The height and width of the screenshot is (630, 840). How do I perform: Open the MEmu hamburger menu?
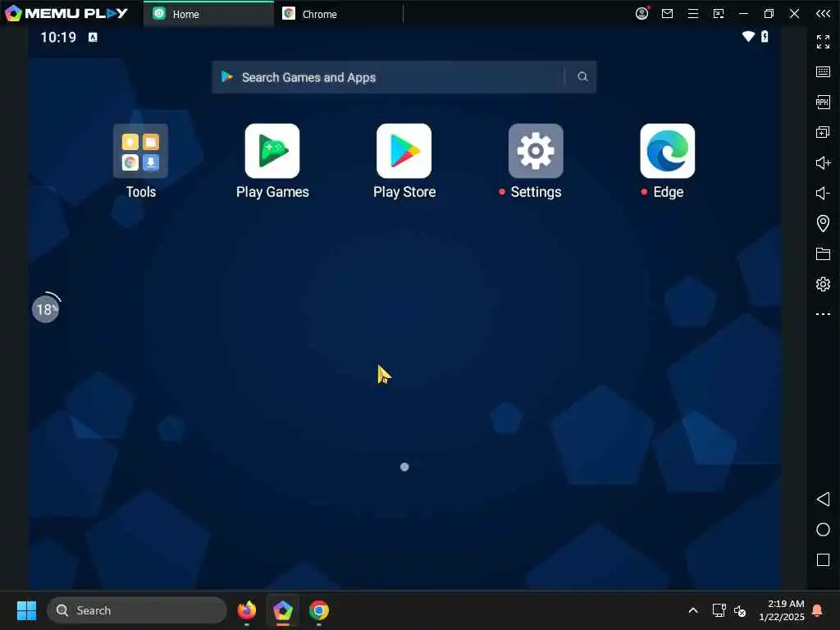pos(692,13)
